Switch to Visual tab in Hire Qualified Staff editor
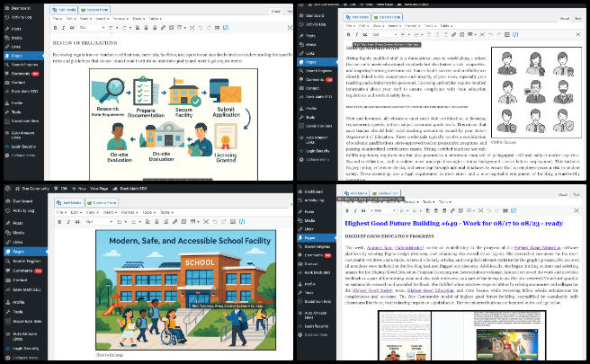This screenshot has width=590, height=364. coord(565,19)
